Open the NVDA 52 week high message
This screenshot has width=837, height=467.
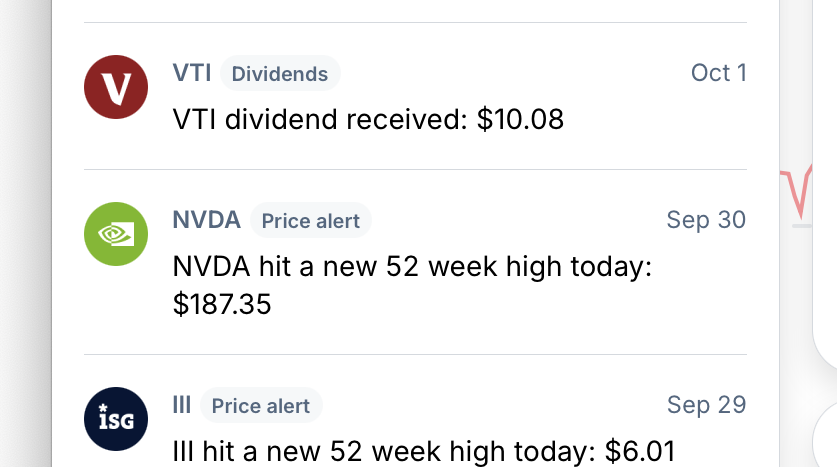click(x=412, y=267)
